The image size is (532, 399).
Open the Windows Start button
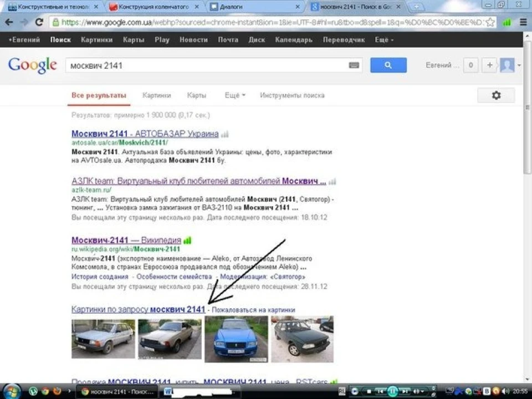12,392
